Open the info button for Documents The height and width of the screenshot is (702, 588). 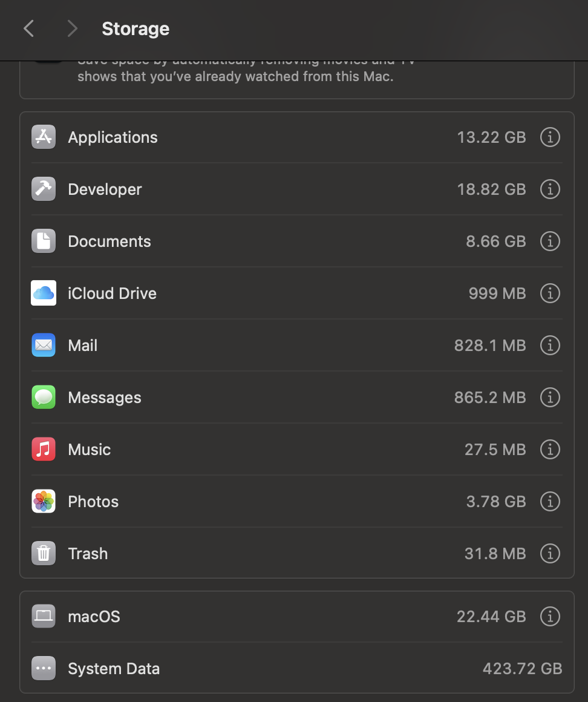(x=550, y=241)
